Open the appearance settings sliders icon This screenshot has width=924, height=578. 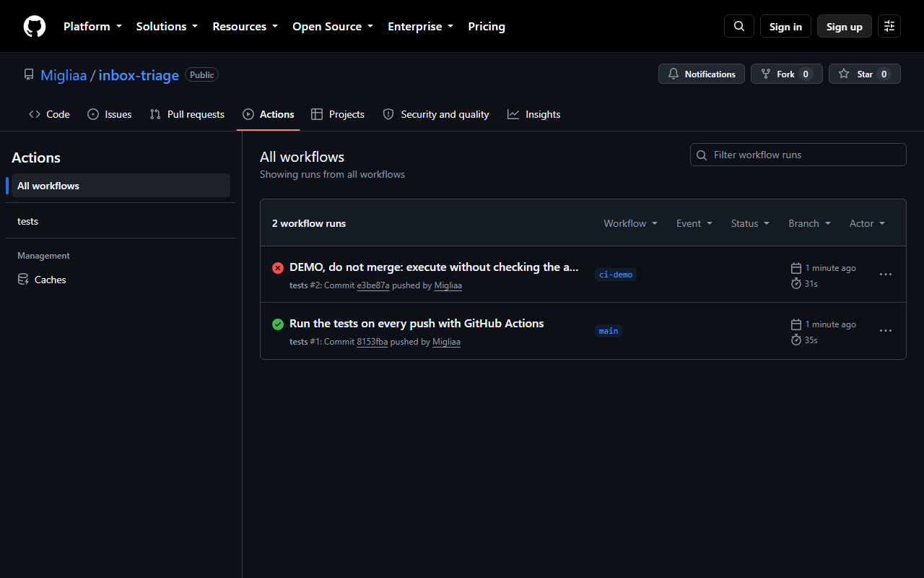[x=889, y=26]
